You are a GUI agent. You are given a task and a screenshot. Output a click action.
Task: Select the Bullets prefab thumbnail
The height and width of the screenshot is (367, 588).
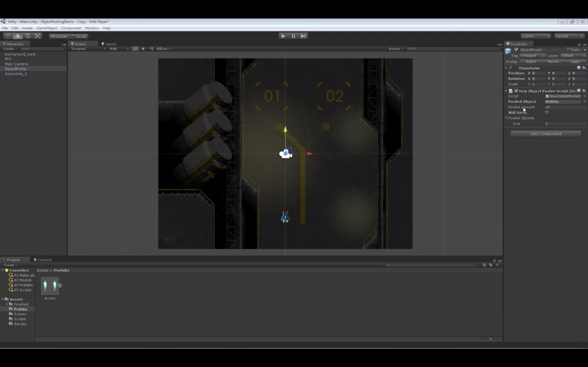pyautogui.click(x=50, y=285)
